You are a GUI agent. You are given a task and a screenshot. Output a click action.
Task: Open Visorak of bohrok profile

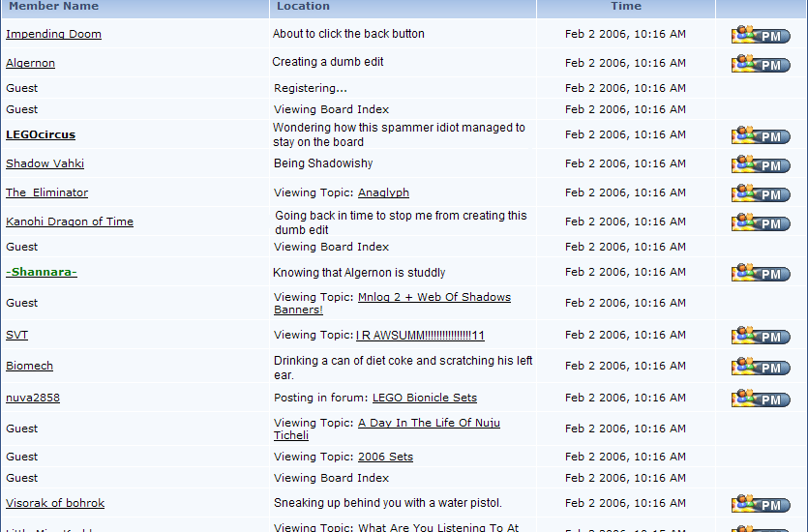coord(55,503)
